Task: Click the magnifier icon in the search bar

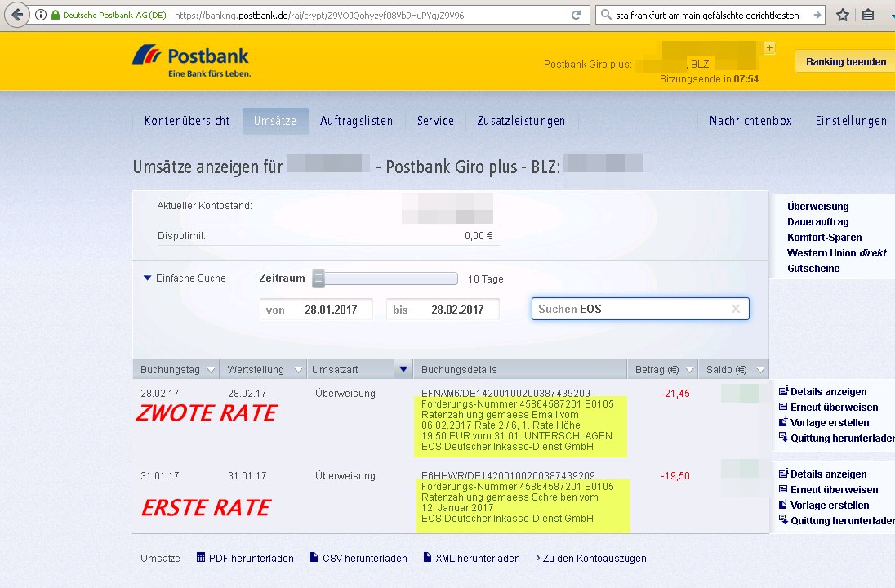Action: [606, 15]
